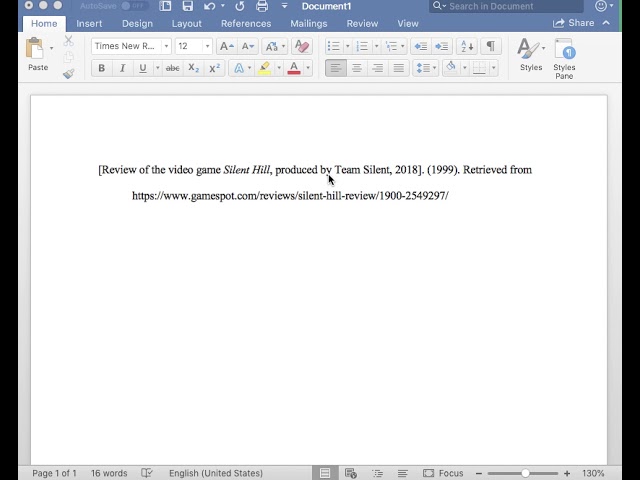This screenshot has height=480, width=640.
Task: Apply italic formatting
Action: point(122,68)
